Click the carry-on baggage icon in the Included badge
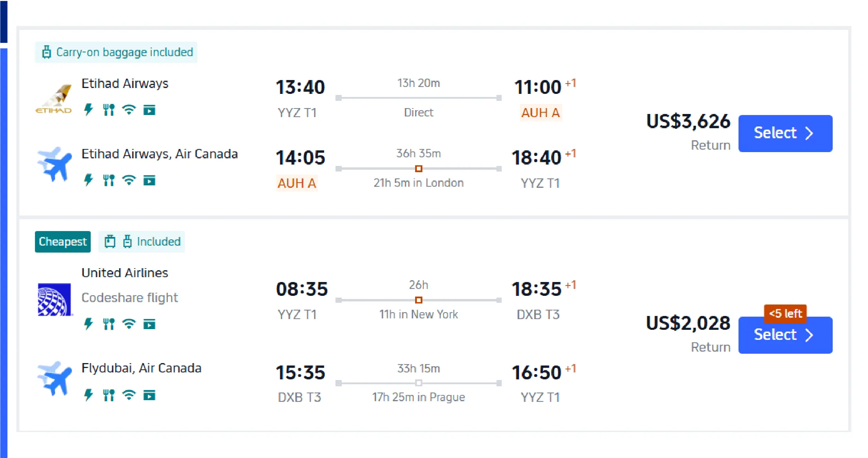 coord(127,241)
